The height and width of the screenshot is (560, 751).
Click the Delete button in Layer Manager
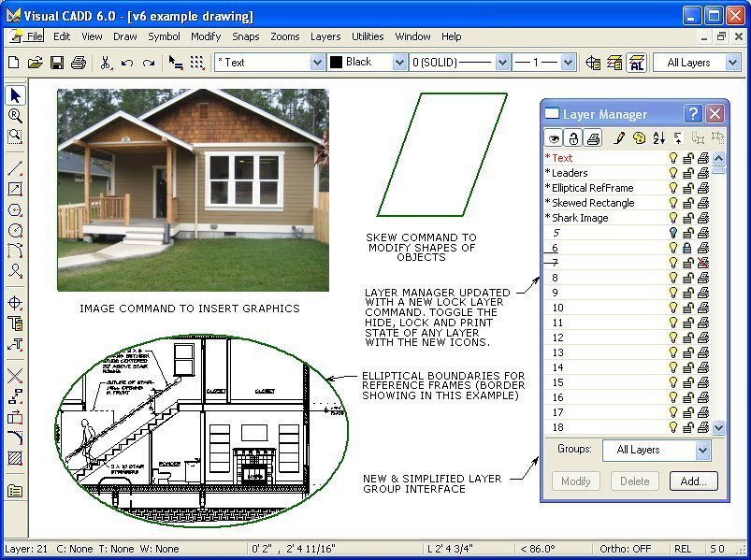click(635, 481)
